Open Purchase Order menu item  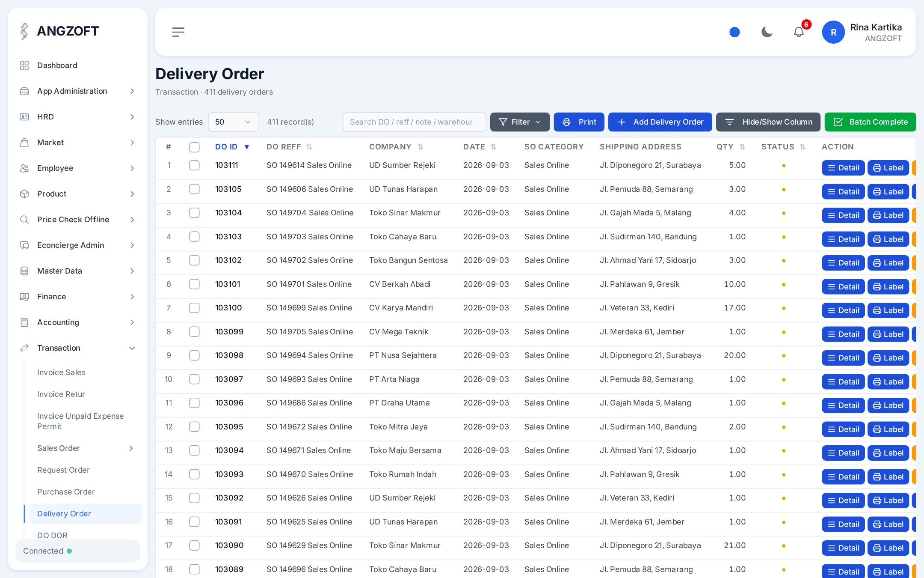tap(66, 492)
